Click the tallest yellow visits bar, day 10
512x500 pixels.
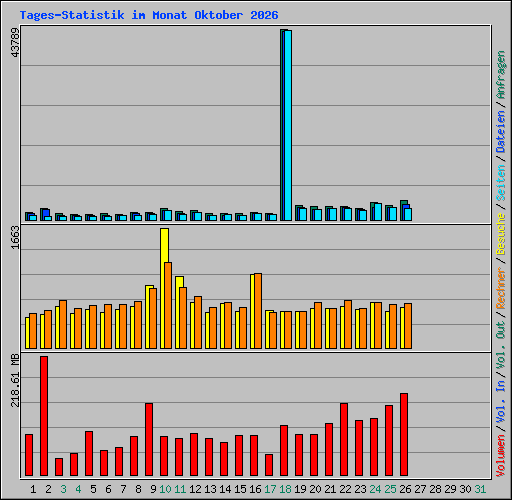click(x=164, y=288)
